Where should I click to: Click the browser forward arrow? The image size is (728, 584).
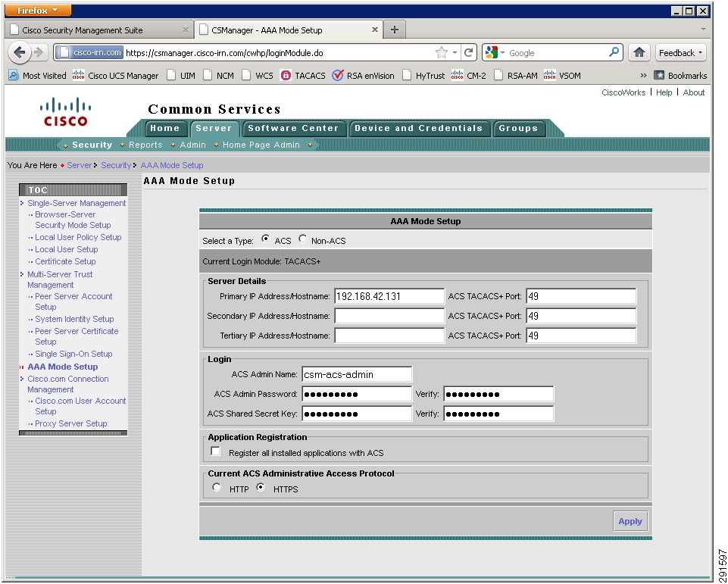[39, 52]
